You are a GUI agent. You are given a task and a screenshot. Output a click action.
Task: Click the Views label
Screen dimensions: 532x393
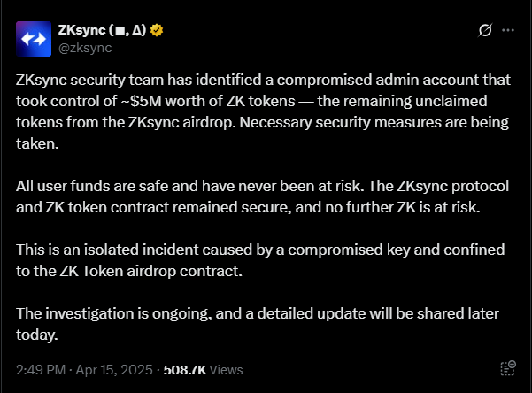pyautogui.click(x=226, y=370)
